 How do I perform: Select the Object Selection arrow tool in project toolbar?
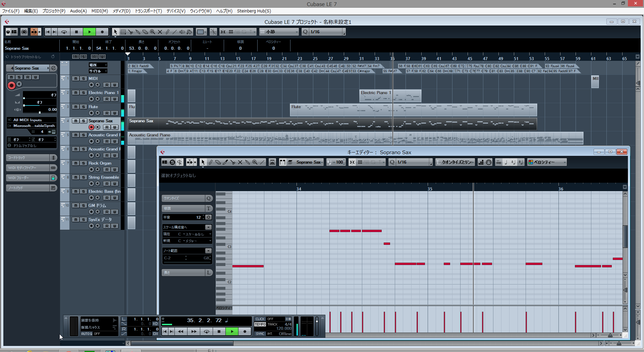click(x=115, y=32)
